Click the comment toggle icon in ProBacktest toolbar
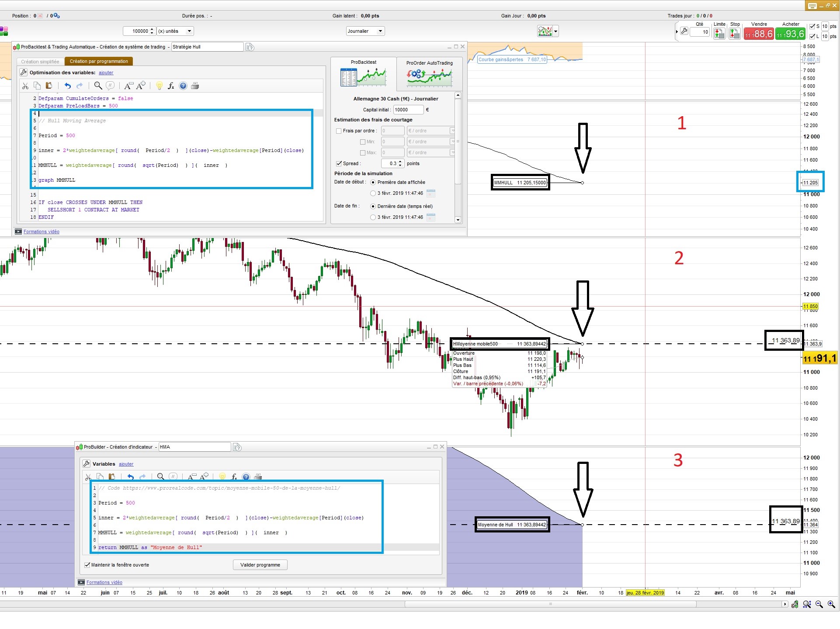 [110, 86]
